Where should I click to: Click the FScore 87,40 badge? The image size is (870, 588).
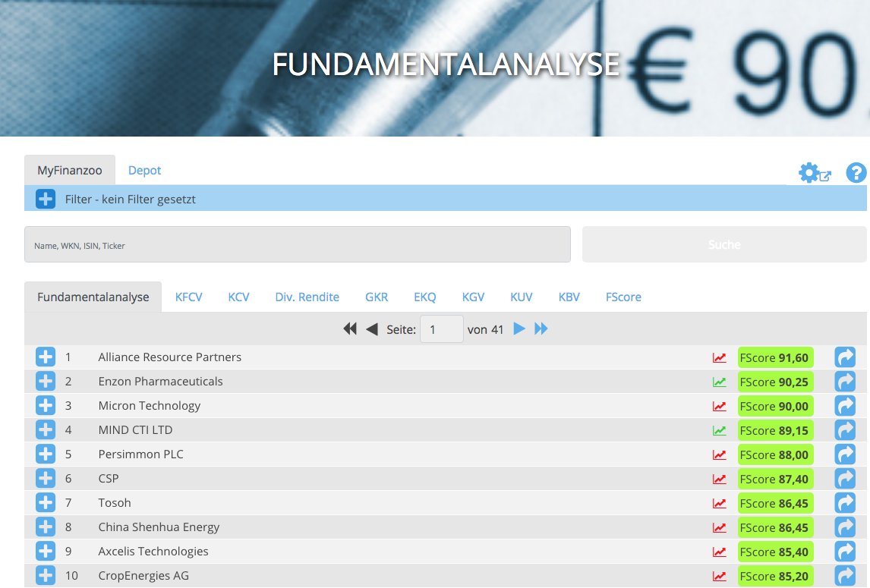[x=775, y=479]
